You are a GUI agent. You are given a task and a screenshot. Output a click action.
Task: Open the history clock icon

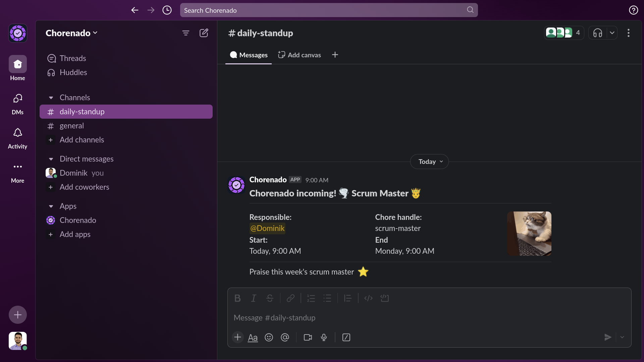pyautogui.click(x=167, y=10)
